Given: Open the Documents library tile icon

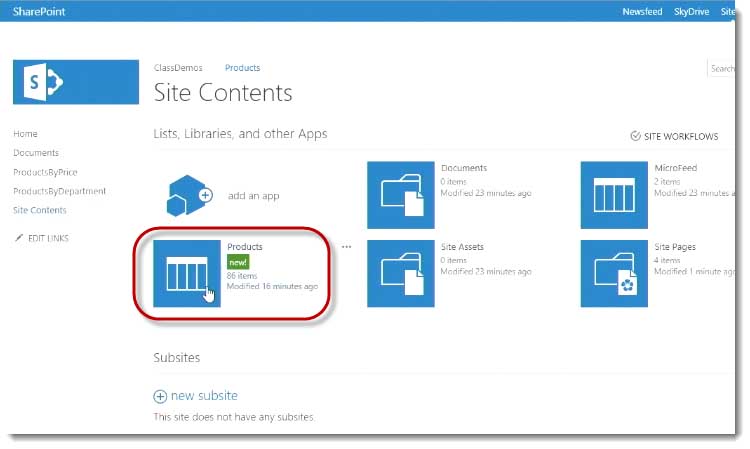Looking at the screenshot, I should pyautogui.click(x=401, y=195).
